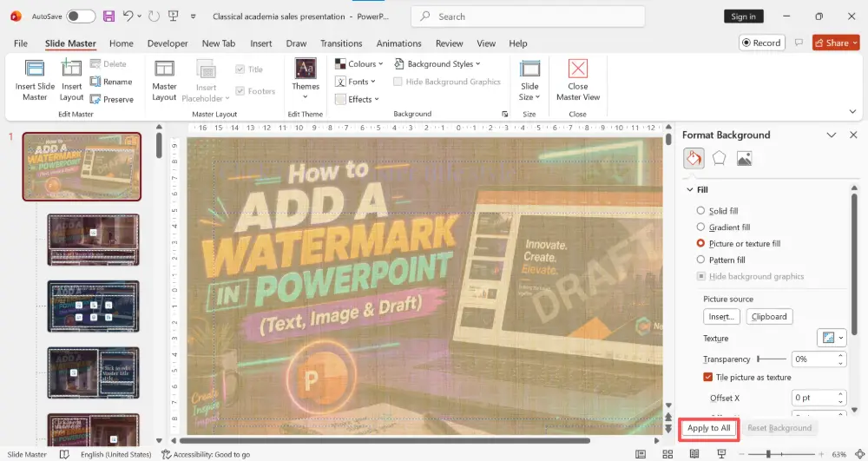Toggle the Title checkbox

tap(240, 69)
